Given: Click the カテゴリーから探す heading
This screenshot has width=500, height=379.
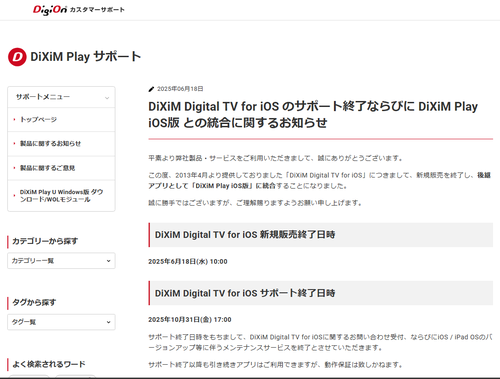Looking at the screenshot, I should [x=45, y=241].
